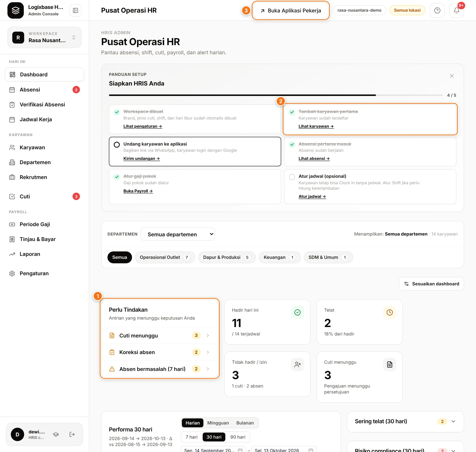Open notifications bell icon
Viewport: 476px width, 452px height.
click(x=456, y=10)
